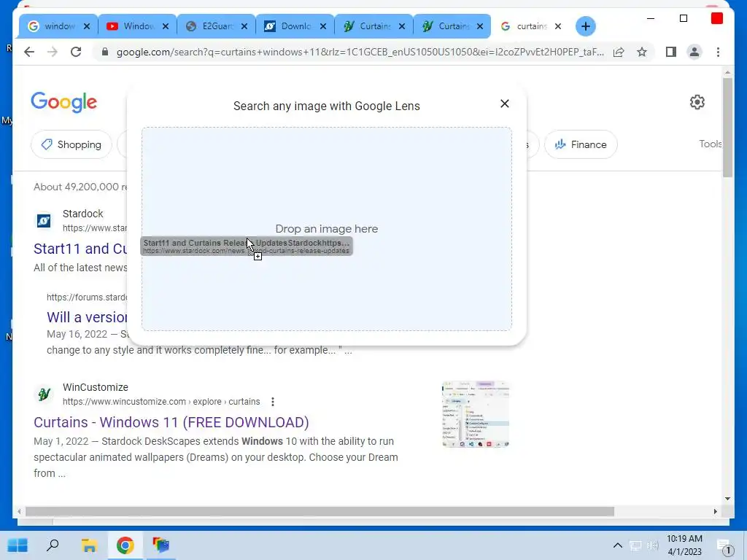
Task: Reload the current page
Action: click(76, 52)
